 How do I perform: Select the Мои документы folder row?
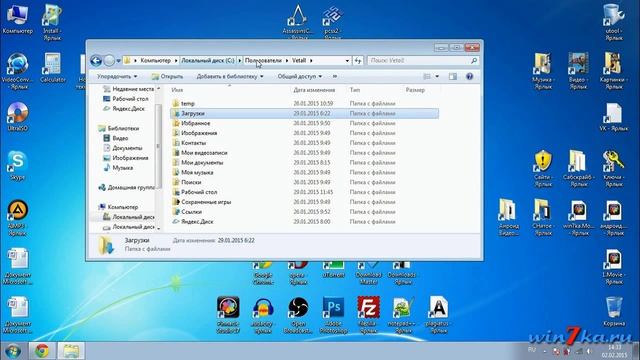304,162
